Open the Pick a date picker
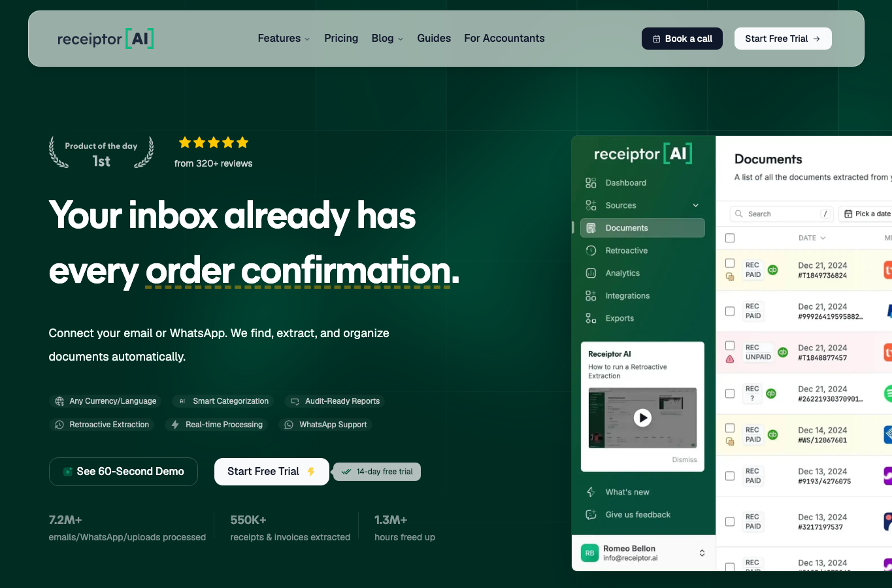892x588 pixels. [867, 214]
